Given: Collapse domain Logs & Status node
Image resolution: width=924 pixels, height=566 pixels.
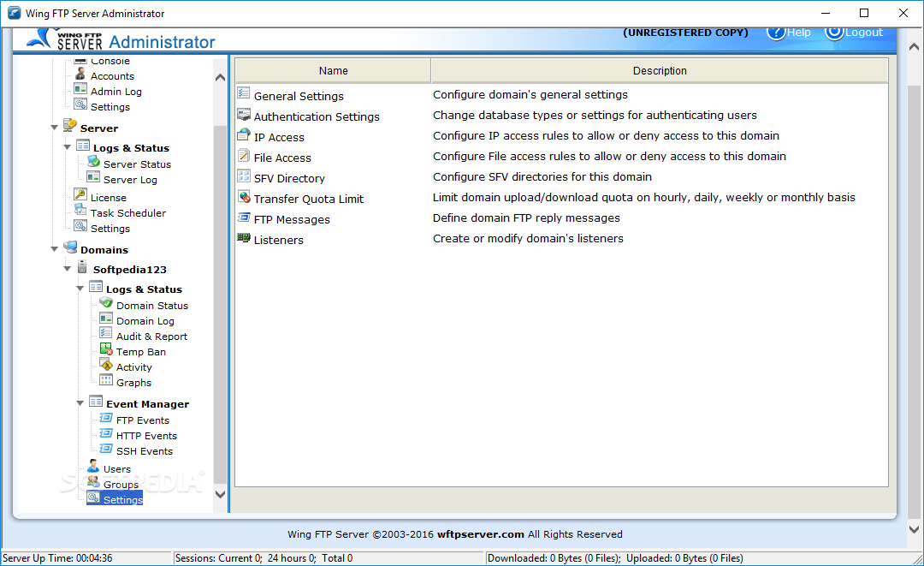Looking at the screenshot, I should (80, 289).
